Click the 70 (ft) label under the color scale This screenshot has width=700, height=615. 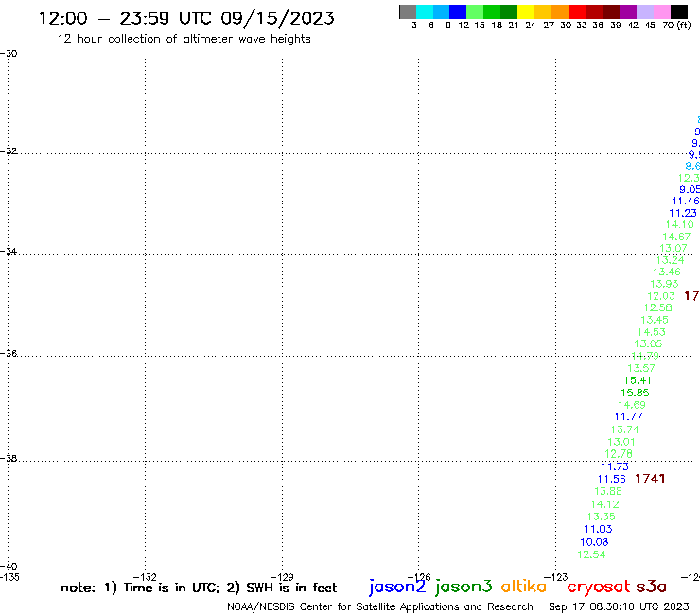click(676, 26)
